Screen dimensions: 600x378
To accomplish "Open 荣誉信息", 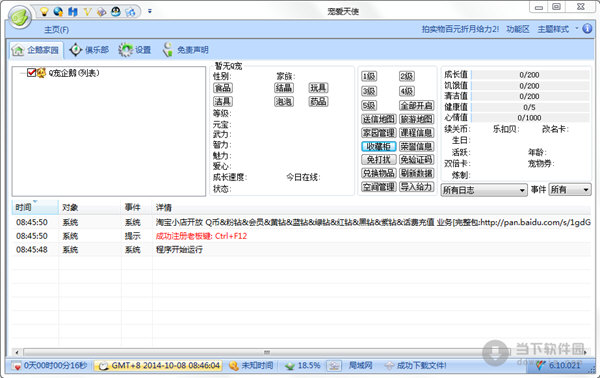I will (417, 147).
